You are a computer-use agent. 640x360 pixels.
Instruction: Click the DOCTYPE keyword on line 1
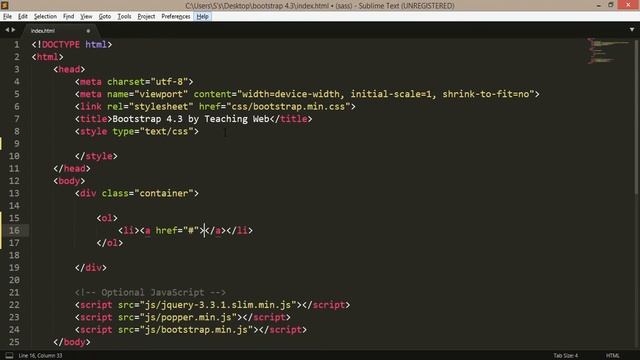pos(61,44)
